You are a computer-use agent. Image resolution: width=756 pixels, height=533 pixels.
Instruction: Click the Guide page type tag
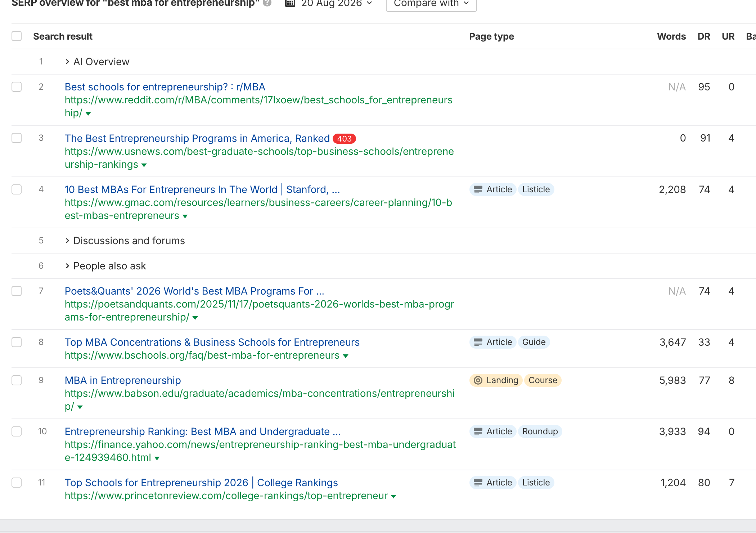coord(534,342)
